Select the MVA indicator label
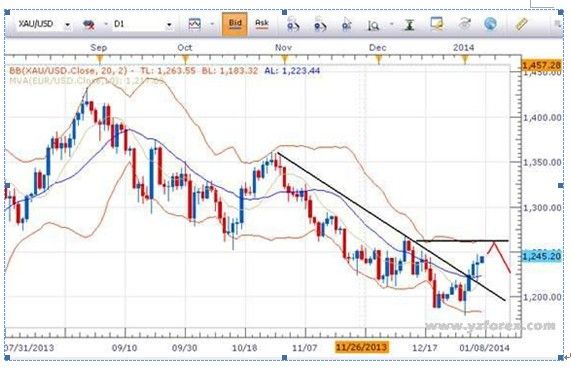 click(86, 80)
